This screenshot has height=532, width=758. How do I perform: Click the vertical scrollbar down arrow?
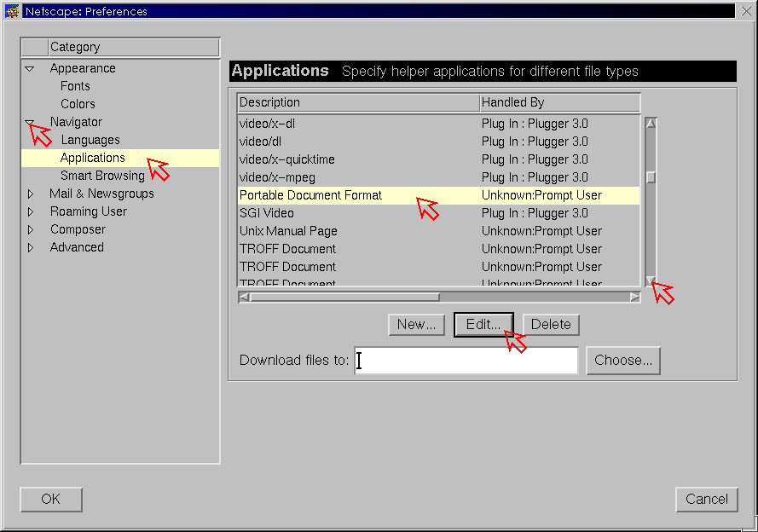click(651, 280)
